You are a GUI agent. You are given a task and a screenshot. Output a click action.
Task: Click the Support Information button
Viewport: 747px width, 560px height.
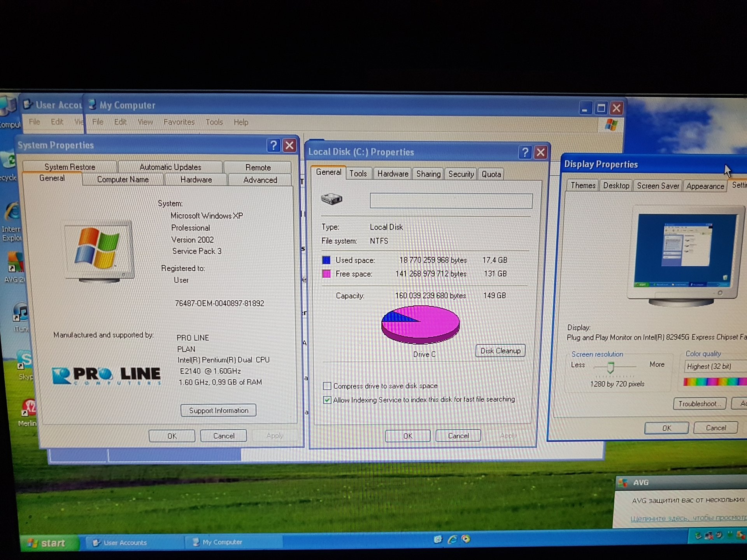pos(219,410)
